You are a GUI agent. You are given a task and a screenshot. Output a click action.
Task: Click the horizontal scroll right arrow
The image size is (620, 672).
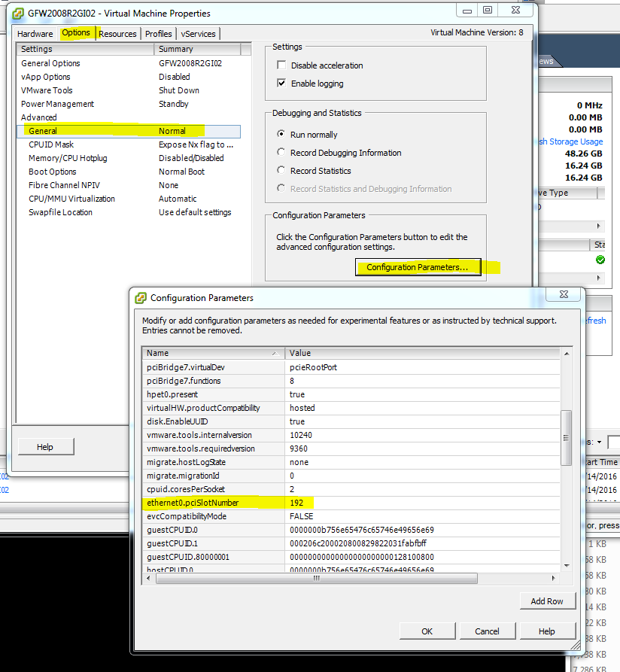coord(554,578)
